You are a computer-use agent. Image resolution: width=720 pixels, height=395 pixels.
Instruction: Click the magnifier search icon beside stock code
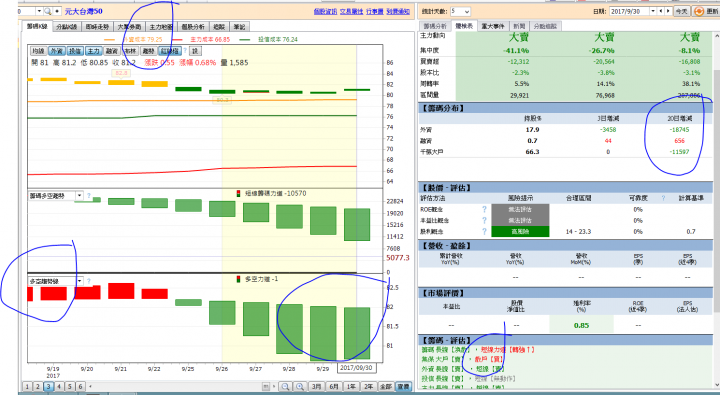point(48,11)
